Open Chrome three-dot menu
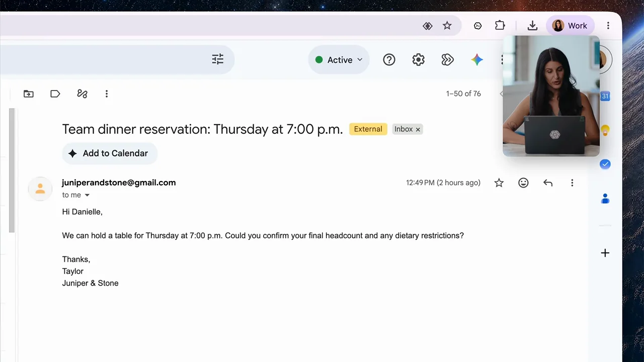This screenshot has width=644, height=362. pyautogui.click(x=608, y=26)
